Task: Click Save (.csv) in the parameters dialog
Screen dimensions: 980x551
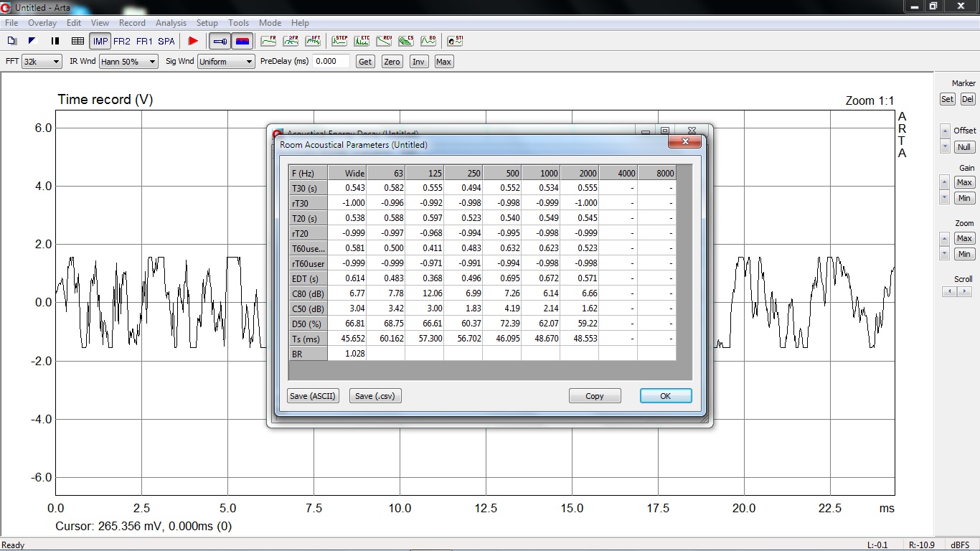Action: click(375, 396)
